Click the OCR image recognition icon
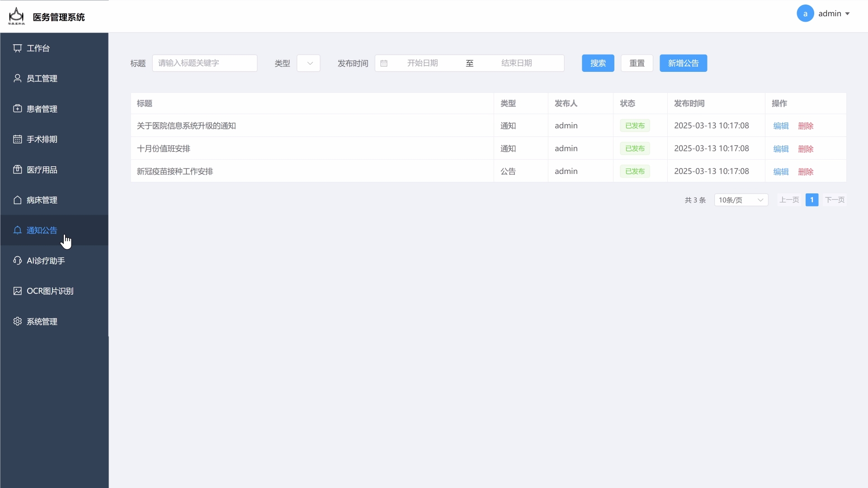The height and width of the screenshot is (488, 868). pos(17,291)
